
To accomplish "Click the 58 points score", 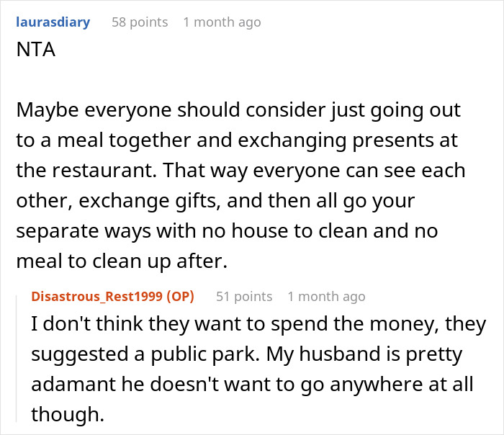I will 140,22.
